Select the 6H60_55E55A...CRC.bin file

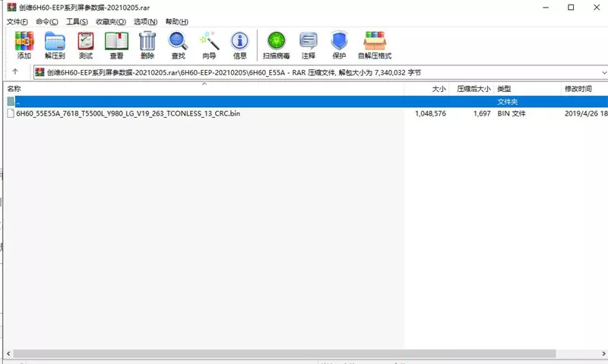pos(128,113)
